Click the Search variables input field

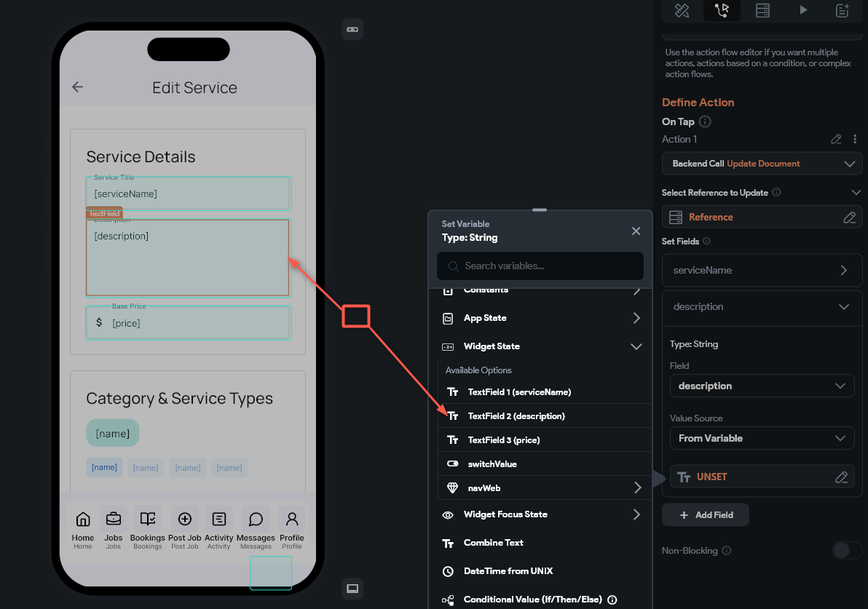[540, 266]
